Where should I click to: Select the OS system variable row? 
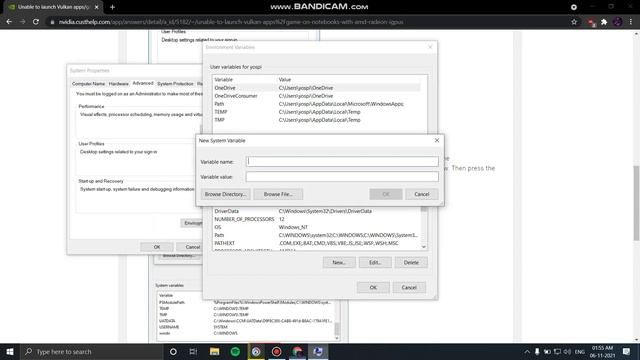point(316,227)
